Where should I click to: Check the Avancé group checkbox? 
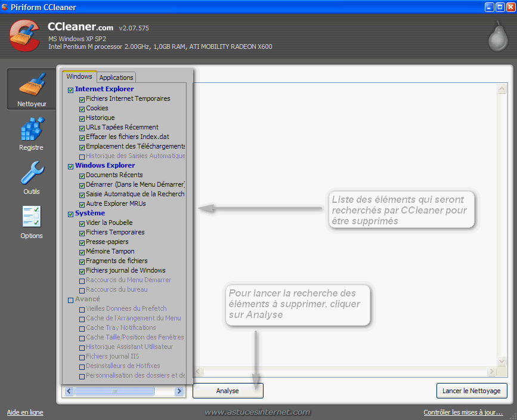(x=70, y=301)
